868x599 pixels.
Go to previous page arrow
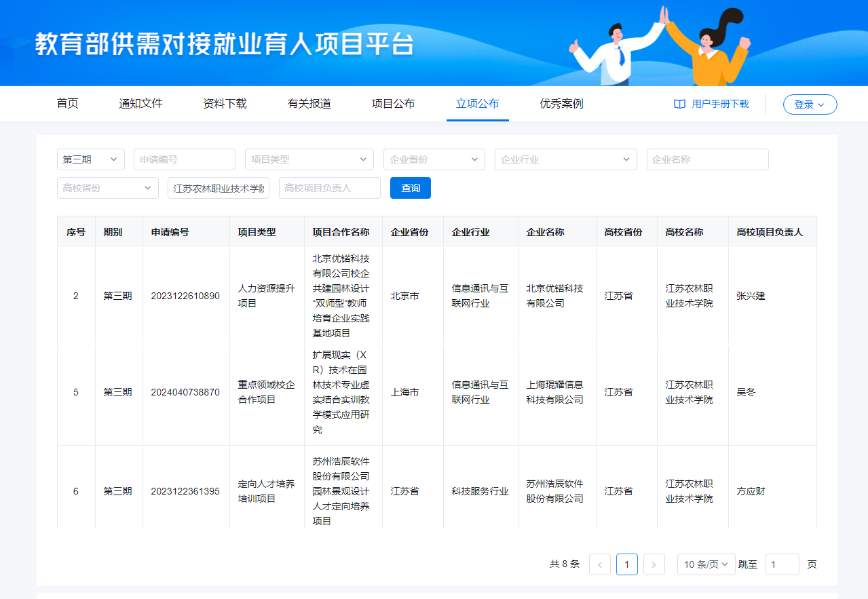(x=600, y=564)
